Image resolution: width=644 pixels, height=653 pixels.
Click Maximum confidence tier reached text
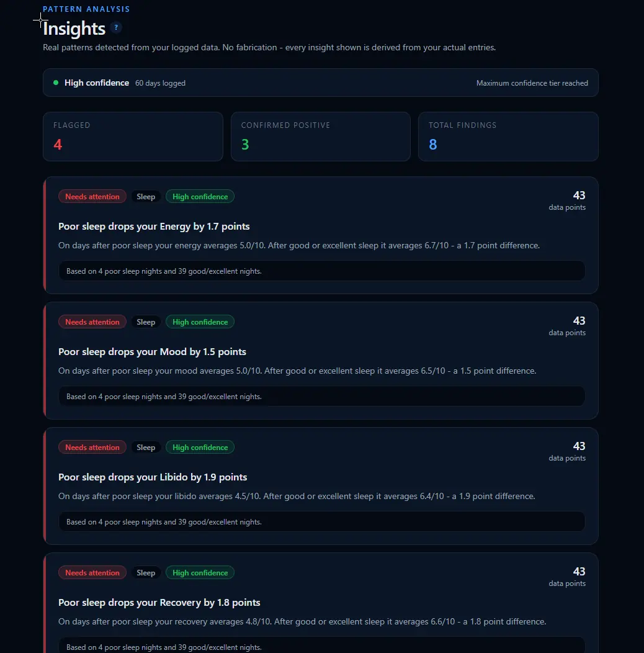(x=532, y=83)
